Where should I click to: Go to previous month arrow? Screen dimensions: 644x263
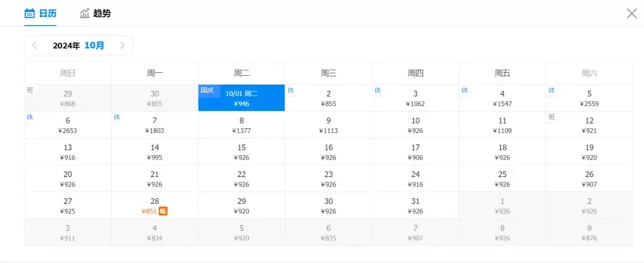[x=35, y=45]
